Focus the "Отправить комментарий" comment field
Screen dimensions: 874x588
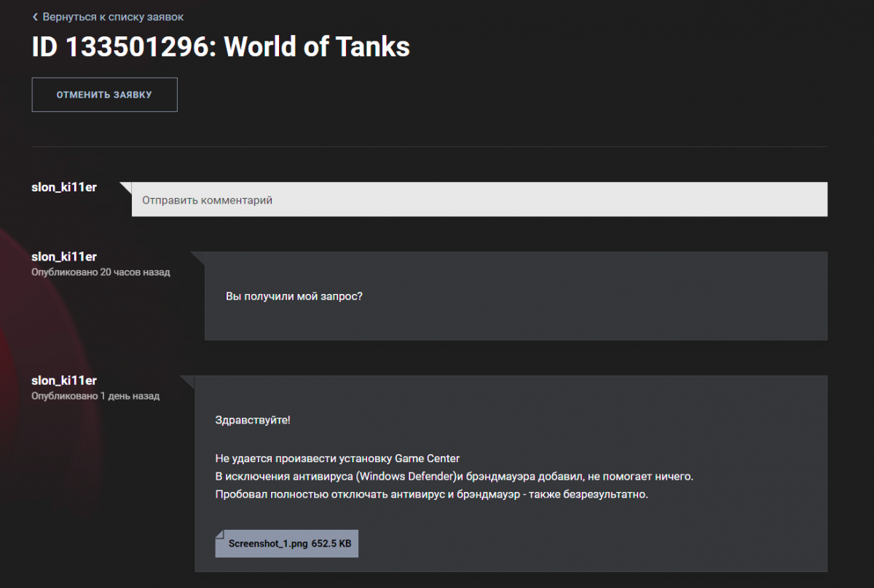click(479, 199)
